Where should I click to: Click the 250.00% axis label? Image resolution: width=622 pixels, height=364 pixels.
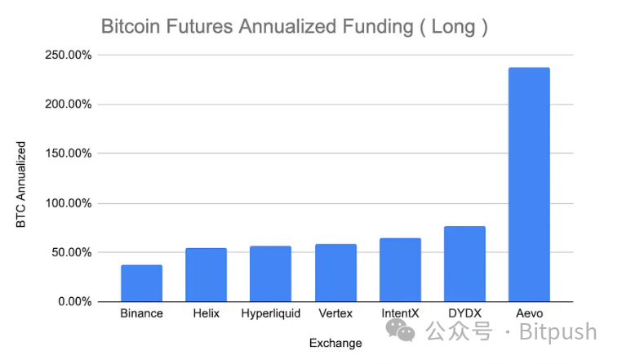point(69,55)
